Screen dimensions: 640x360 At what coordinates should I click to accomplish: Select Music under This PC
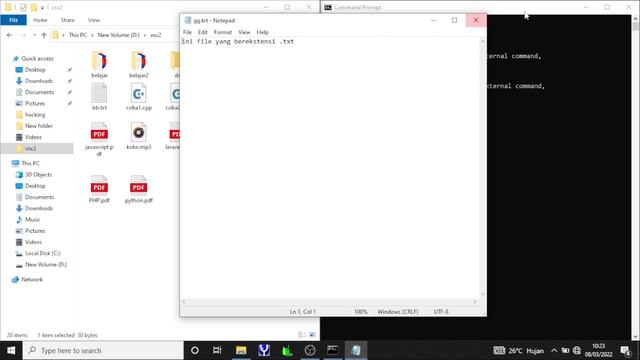point(32,220)
